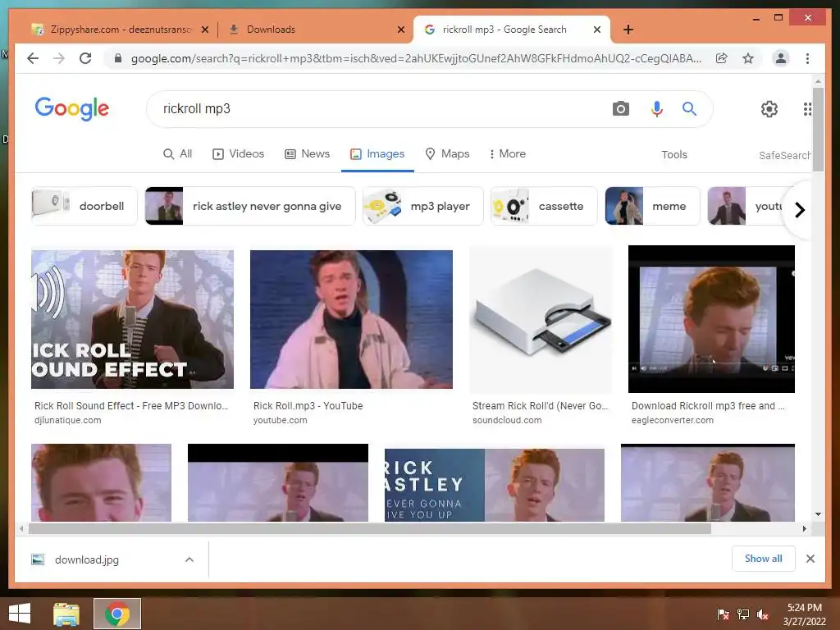This screenshot has width=840, height=630.
Task: Switch to Videos results
Action: (239, 154)
